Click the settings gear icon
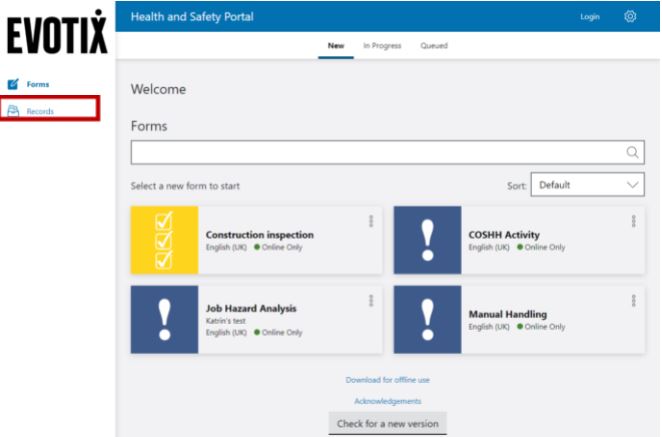 [x=630, y=16]
